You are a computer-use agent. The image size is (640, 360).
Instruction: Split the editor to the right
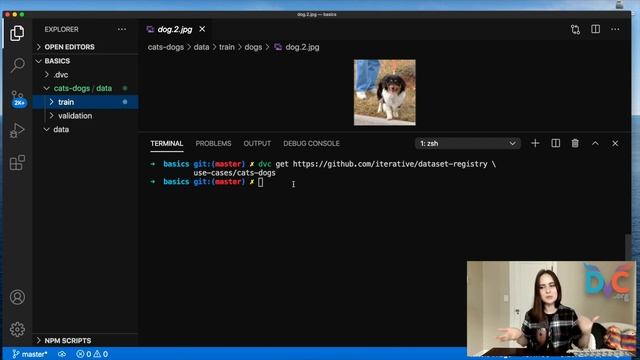pyautogui.click(x=596, y=29)
